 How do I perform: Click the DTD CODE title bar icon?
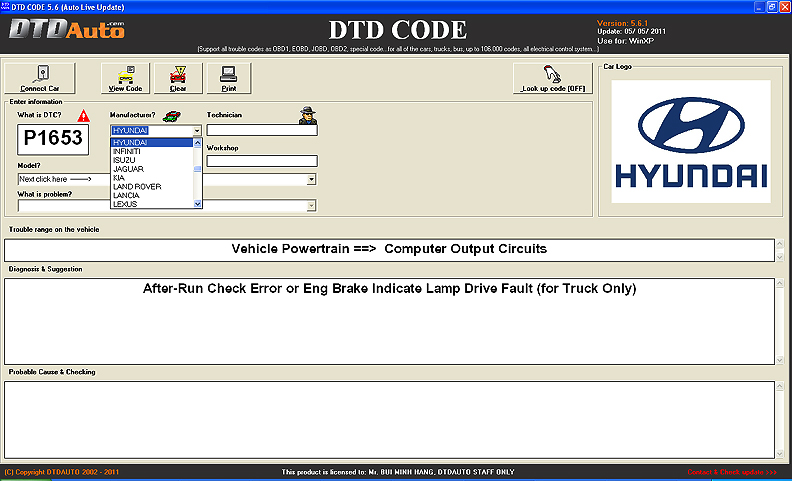tap(5, 7)
